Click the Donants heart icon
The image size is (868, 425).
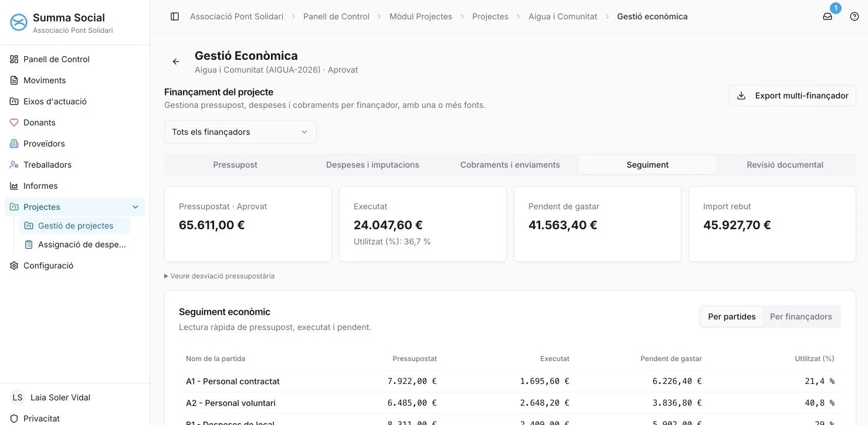[x=14, y=123]
